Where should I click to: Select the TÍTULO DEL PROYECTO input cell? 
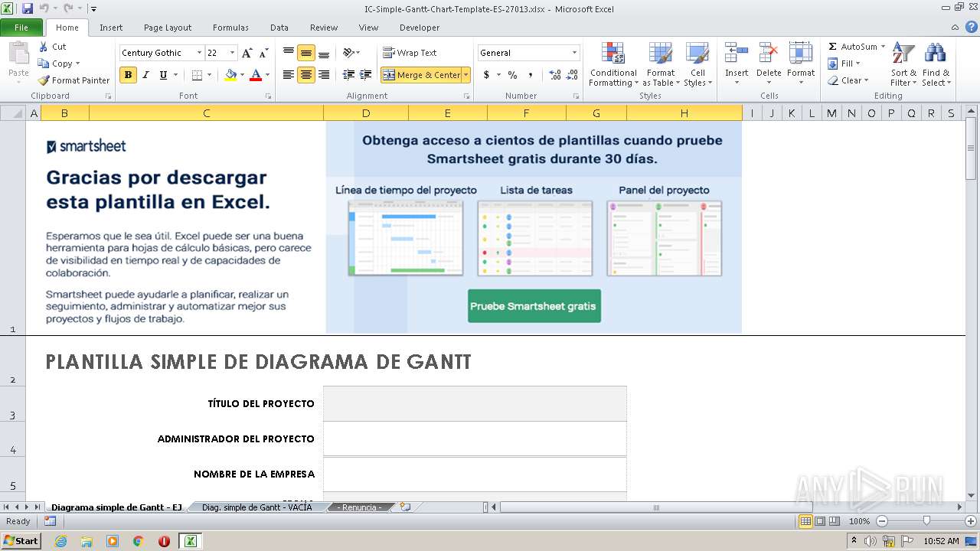(475, 403)
